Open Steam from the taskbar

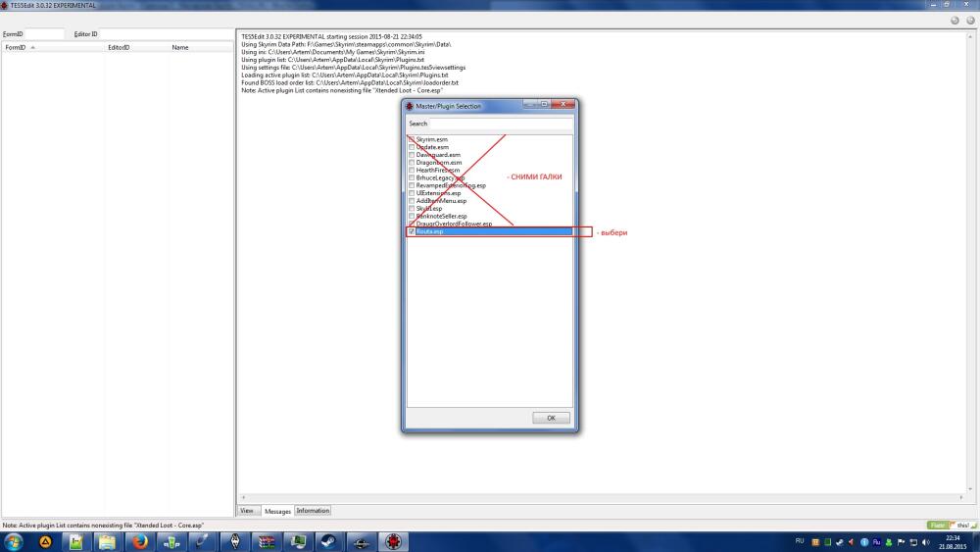pos(328,541)
